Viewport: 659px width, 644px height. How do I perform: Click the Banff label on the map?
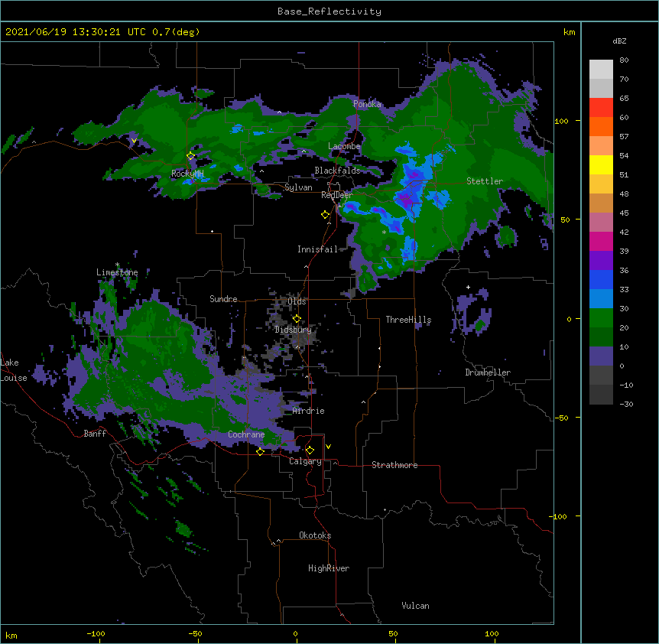coord(95,434)
